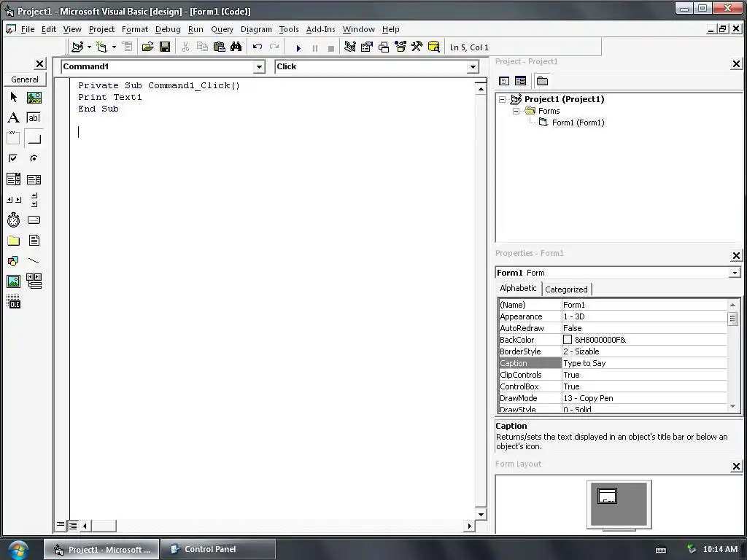Image resolution: width=747 pixels, height=560 pixels.
Task: Select the General toolbox tab
Action: coord(25,79)
